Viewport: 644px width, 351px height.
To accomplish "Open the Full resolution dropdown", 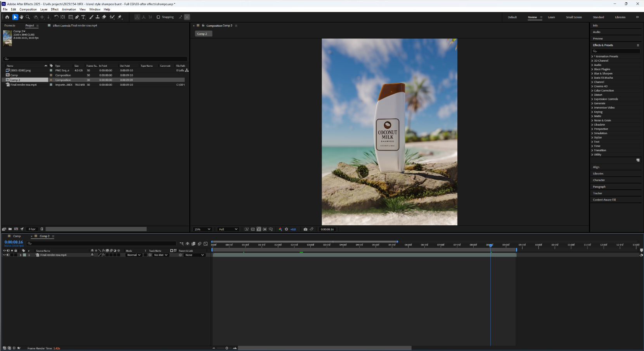I will (x=228, y=229).
